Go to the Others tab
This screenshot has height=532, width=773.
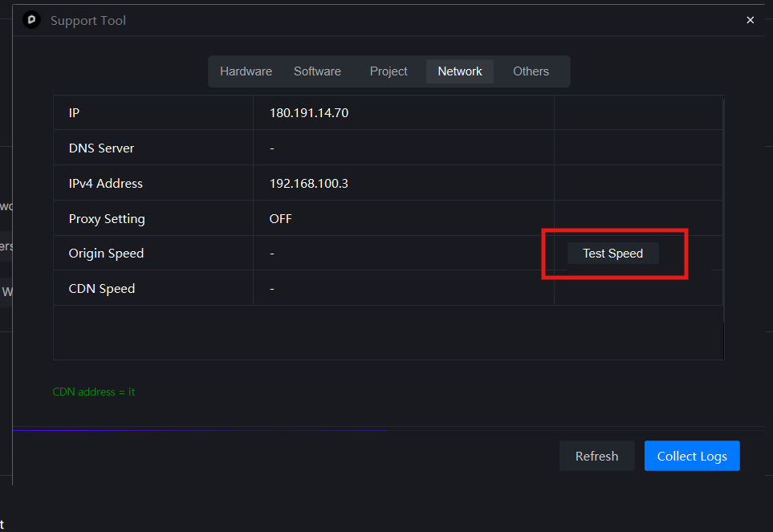[531, 71]
